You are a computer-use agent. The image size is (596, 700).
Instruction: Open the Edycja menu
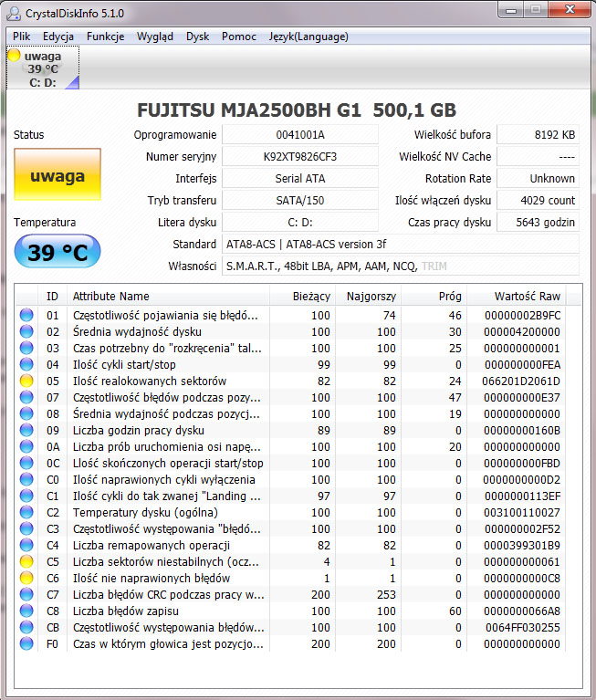tap(58, 37)
